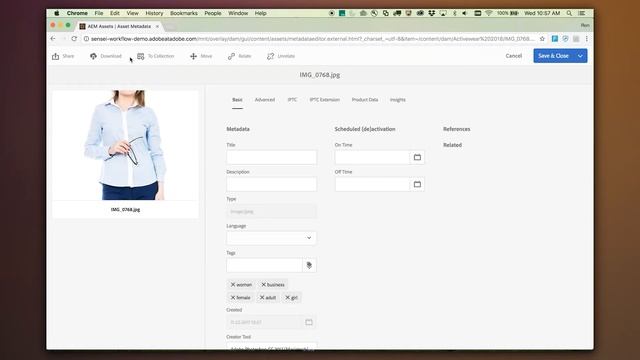
Task: Click the Cancel button
Action: coord(513,56)
